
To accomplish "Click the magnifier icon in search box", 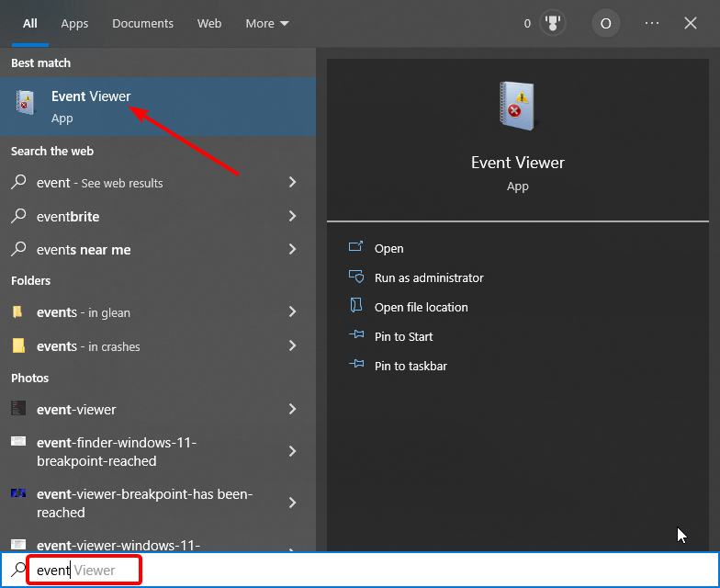I will [x=18, y=570].
